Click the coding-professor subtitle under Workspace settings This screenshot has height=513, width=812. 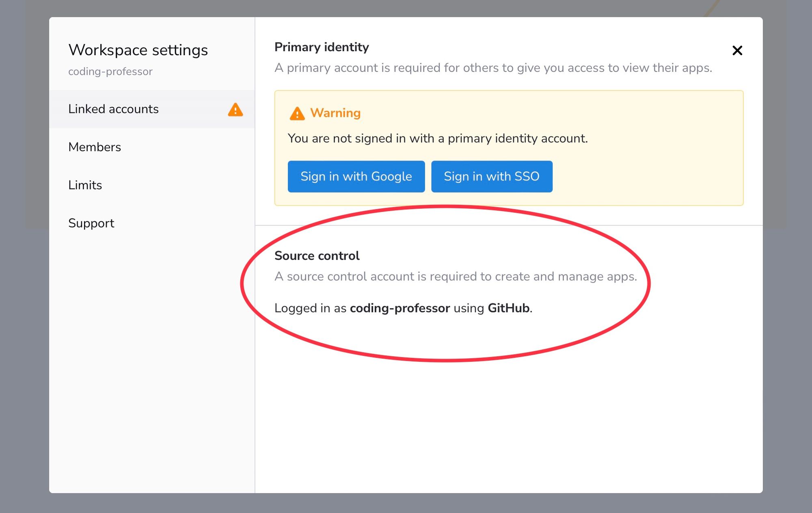(110, 71)
